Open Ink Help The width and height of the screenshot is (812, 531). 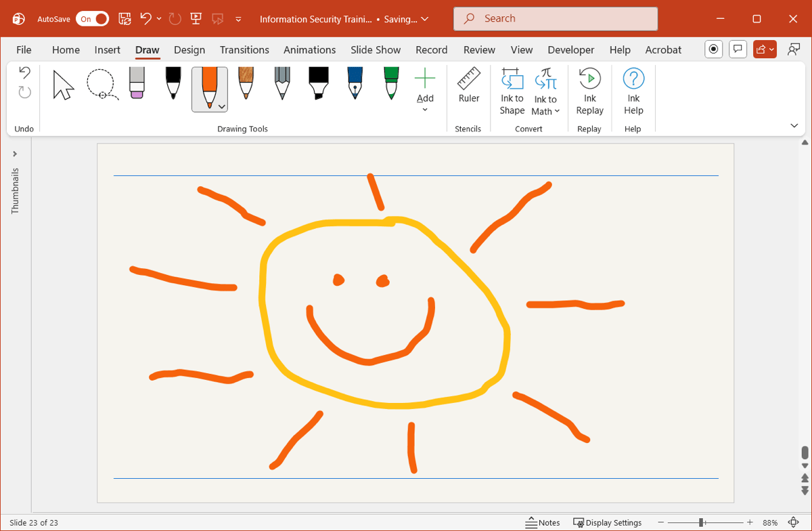[x=633, y=91]
